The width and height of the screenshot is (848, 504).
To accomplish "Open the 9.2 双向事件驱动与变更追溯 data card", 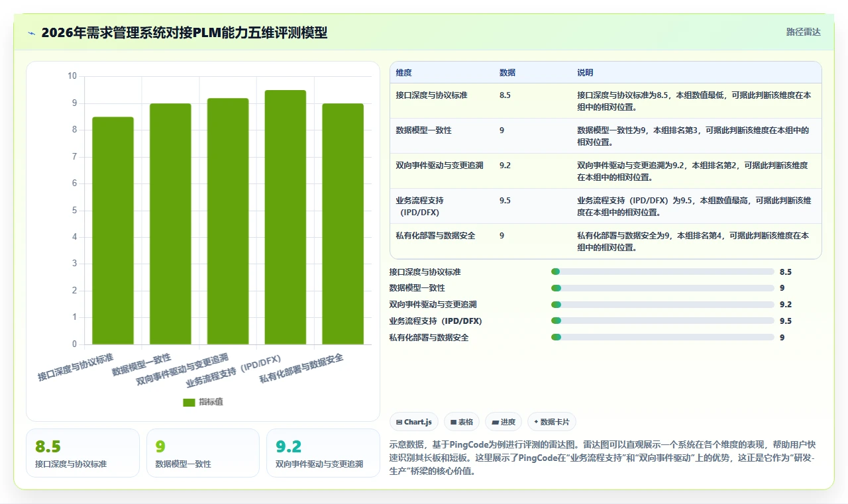I will coord(323,453).
